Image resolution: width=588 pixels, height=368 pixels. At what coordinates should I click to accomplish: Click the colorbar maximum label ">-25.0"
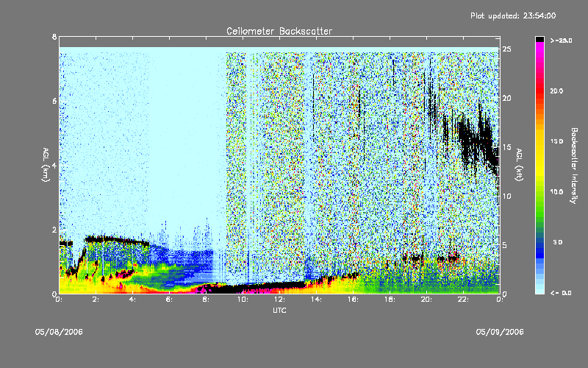(x=561, y=40)
